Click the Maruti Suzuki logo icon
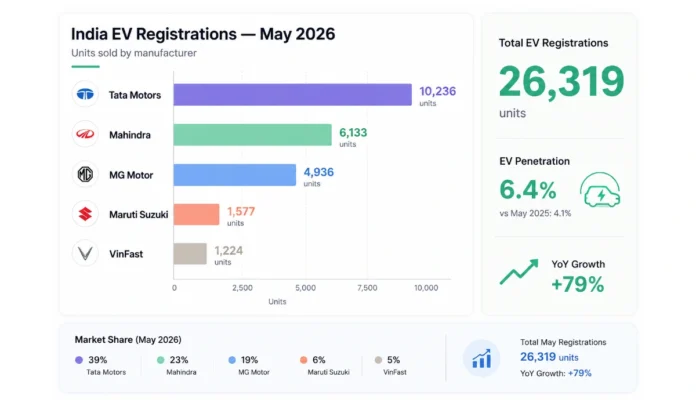 pos(85,214)
